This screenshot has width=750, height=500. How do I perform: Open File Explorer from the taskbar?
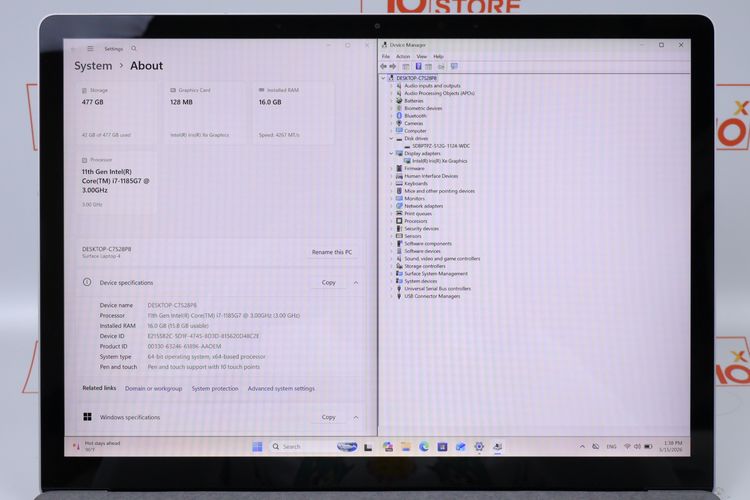tap(406, 446)
